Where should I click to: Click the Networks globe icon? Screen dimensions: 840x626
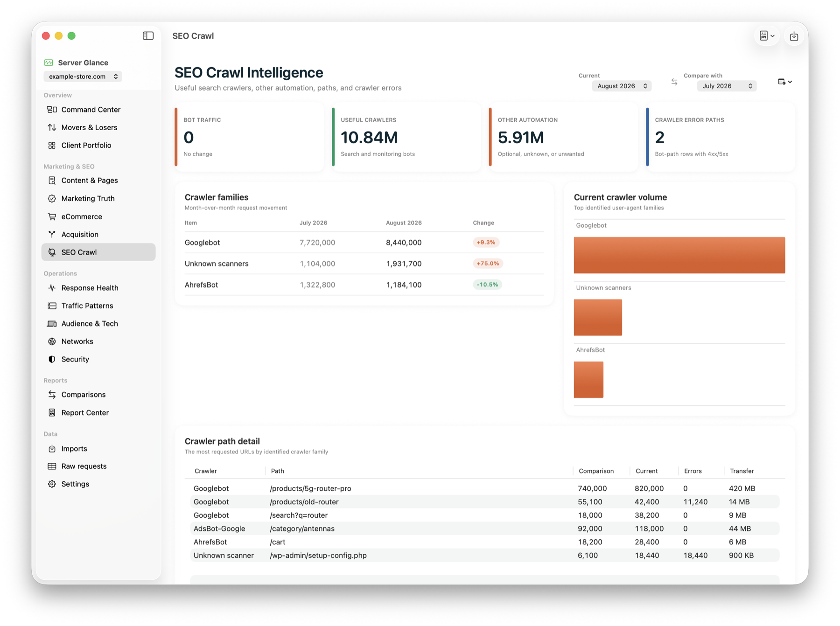pyautogui.click(x=52, y=341)
